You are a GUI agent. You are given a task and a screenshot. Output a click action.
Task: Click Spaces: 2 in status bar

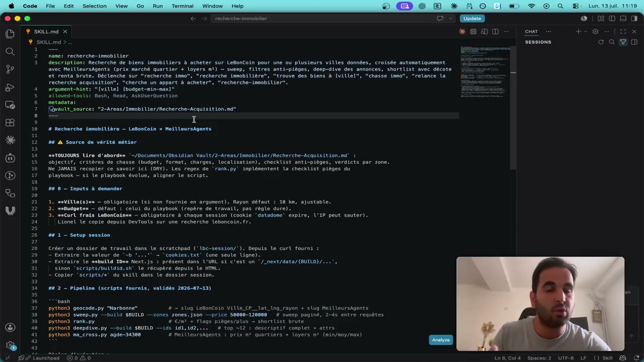(x=539, y=358)
